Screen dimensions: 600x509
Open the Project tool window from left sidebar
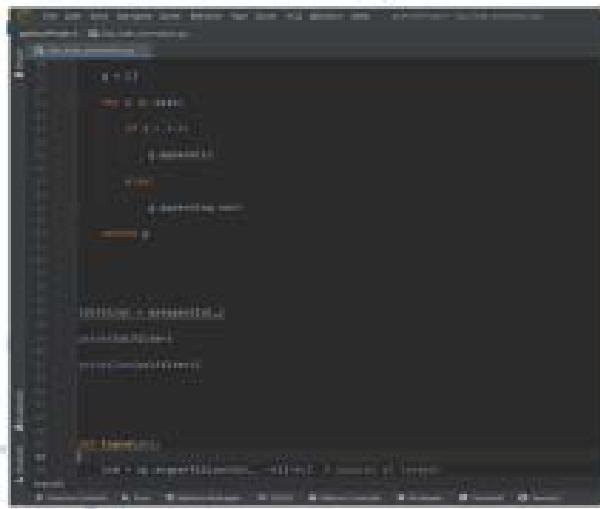pyautogui.click(x=17, y=64)
